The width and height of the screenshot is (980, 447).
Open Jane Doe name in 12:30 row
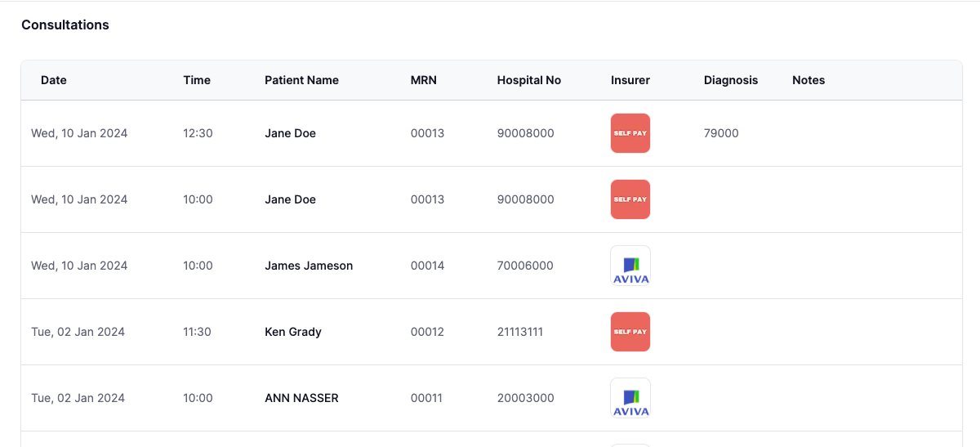(290, 133)
